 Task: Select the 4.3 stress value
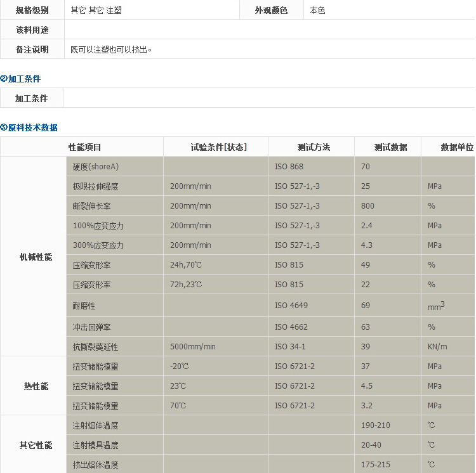pyautogui.click(x=366, y=245)
